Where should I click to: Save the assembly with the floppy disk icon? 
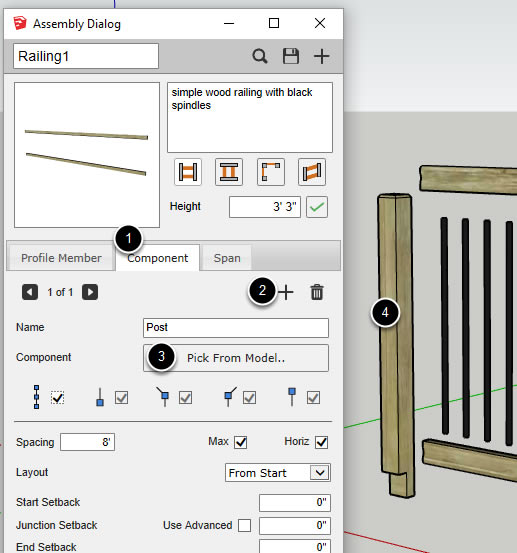point(291,56)
